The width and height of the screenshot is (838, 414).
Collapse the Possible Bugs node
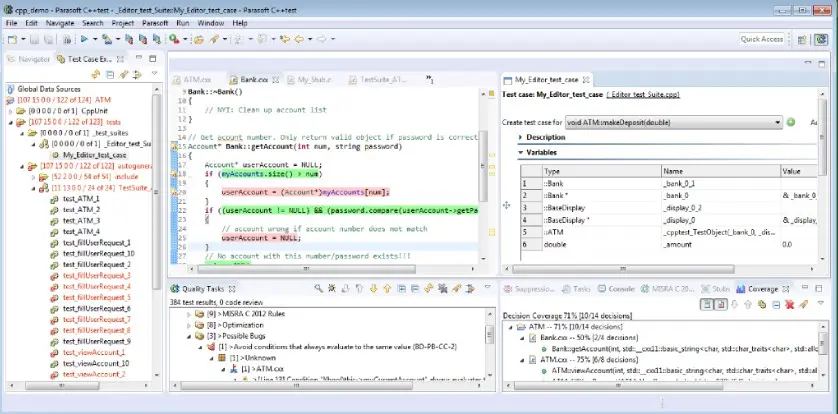click(x=189, y=336)
